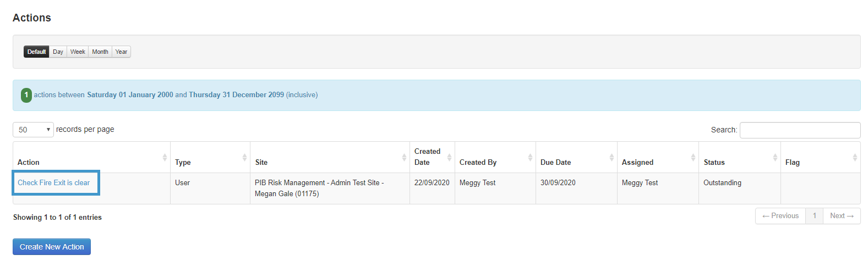Click the Create New Action button
The image size is (868, 261).
click(x=52, y=247)
